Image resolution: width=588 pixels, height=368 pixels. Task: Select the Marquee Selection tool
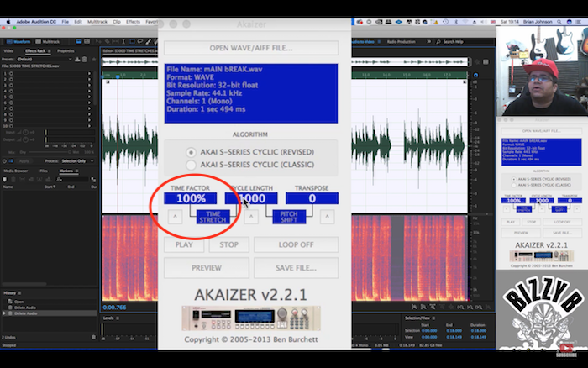[132, 42]
